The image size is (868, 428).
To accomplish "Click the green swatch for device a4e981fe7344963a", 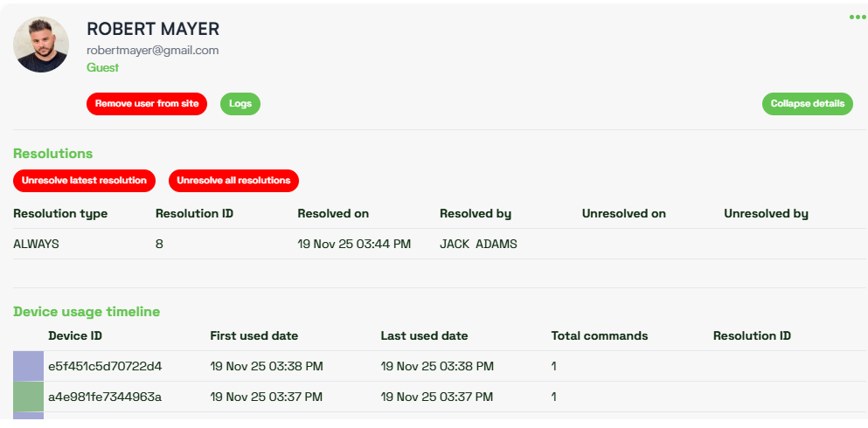I will 28,397.
